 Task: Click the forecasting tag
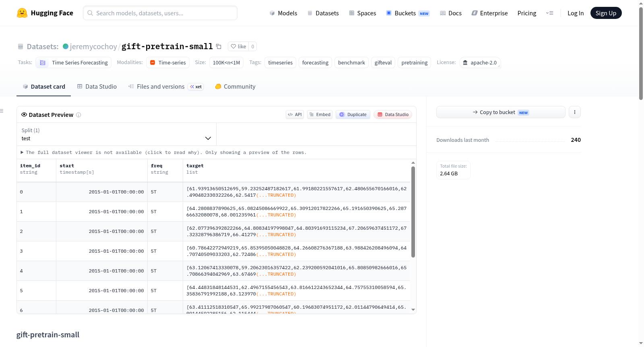coord(315,62)
